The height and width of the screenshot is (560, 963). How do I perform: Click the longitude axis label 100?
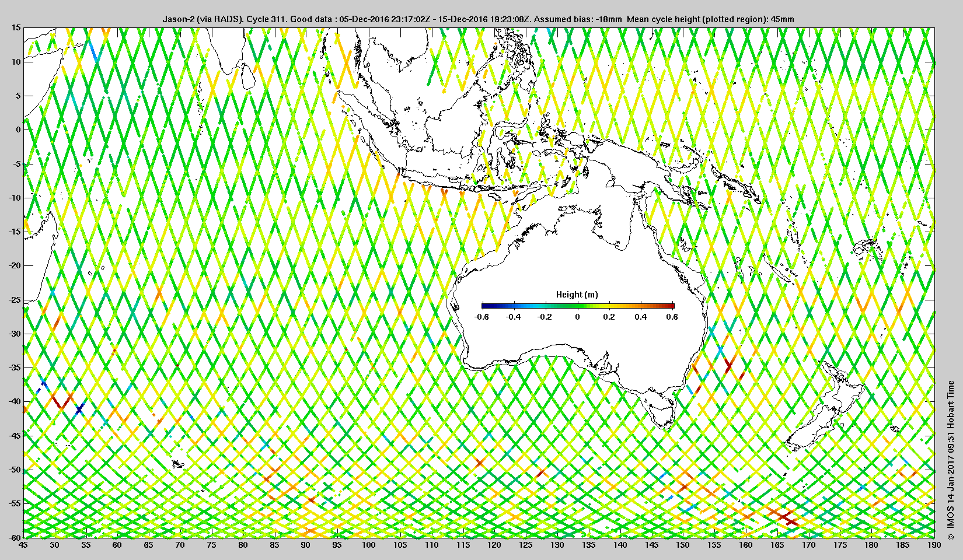368,545
